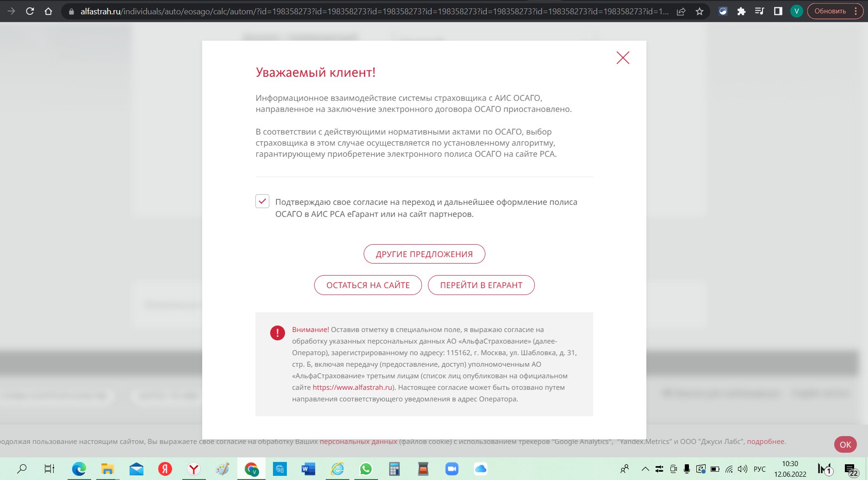The height and width of the screenshot is (480, 868).
Task: Accept cookies with the red OK button
Action: coord(845,444)
